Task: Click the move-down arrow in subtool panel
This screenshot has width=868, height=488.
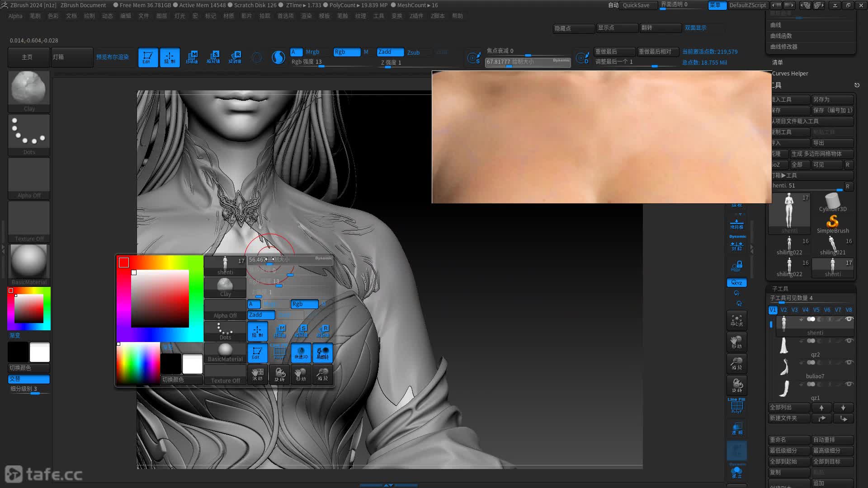Action: [843, 408]
